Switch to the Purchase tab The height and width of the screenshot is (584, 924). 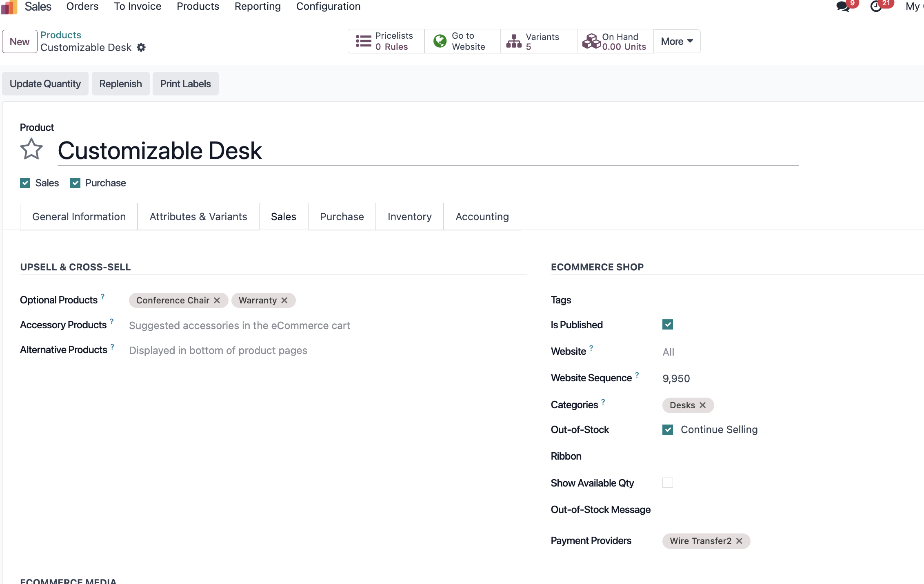(342, 217)
